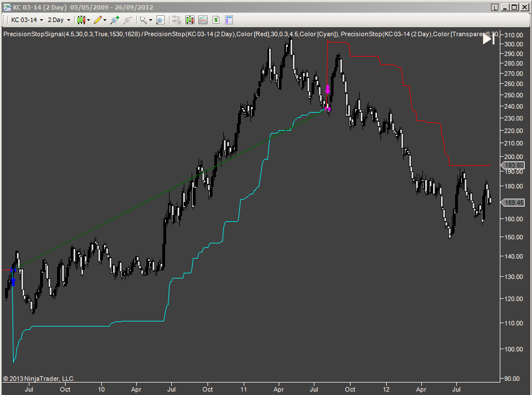The width and height of the screenshot is (532, 395).
Task: Click the blue magnifying glass preview icon
Action: pos(160,20)
